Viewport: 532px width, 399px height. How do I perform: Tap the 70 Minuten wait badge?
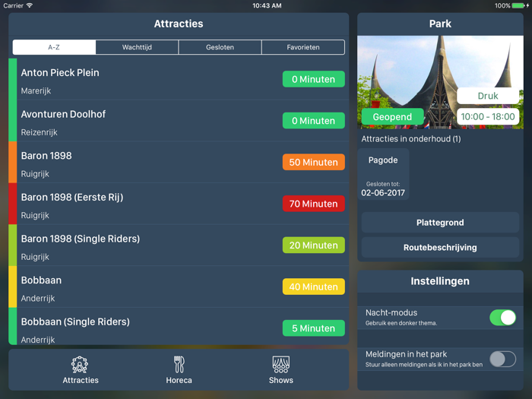click(313, 204)
